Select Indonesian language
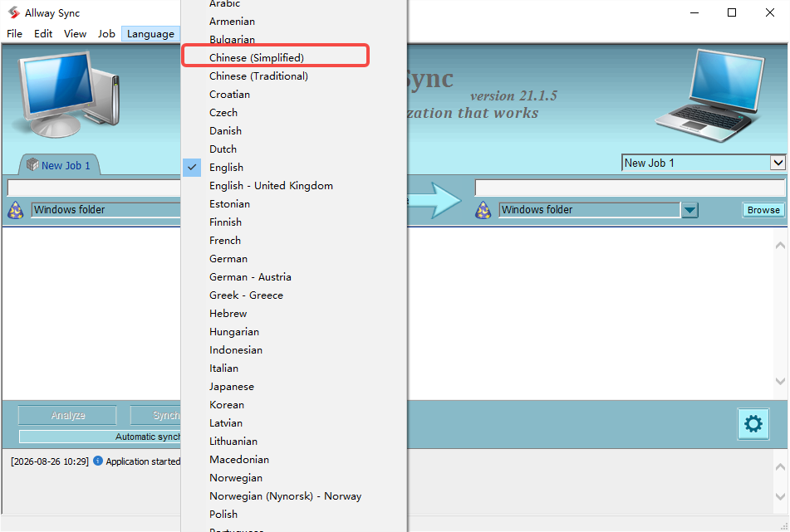The height and width of the screenshot is (532, 790). tap(294, 350)
